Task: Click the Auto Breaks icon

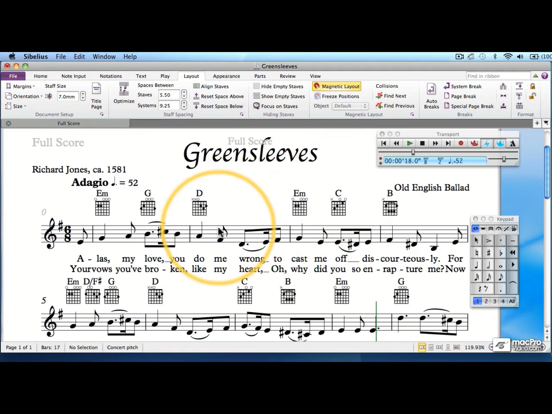Action: point(431,96)
